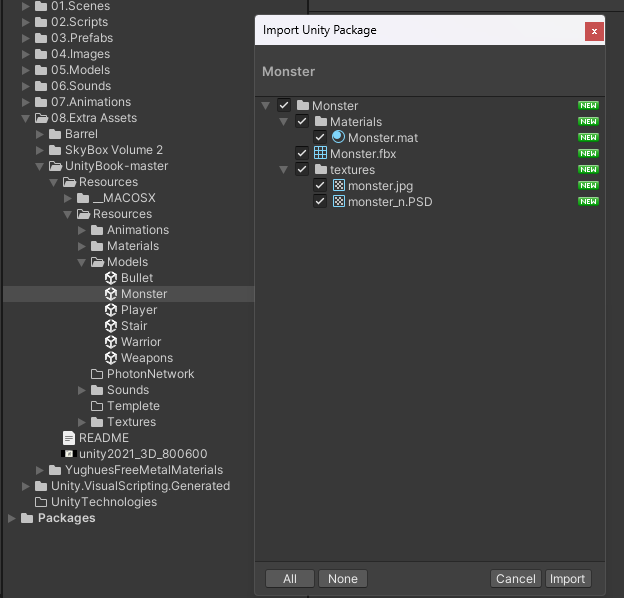Select the 03.Prefabs folder
The height and width of the screenshot is (598, 624).
[82, 38]
